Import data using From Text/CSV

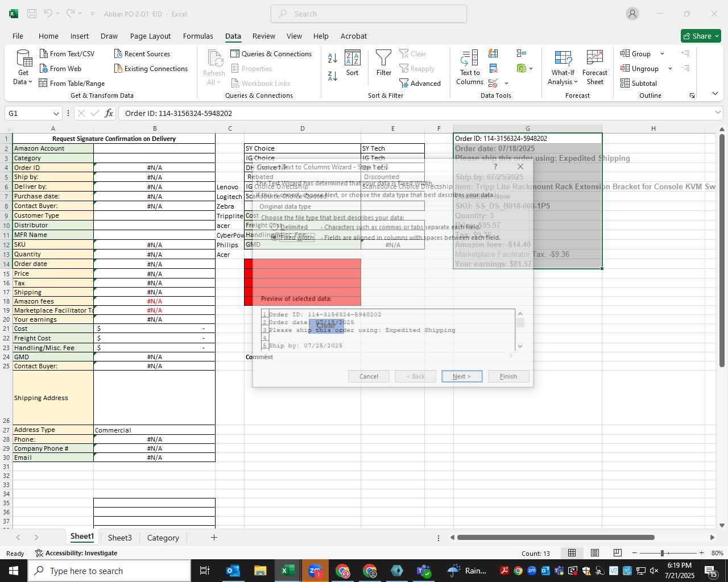click(67, 53)
